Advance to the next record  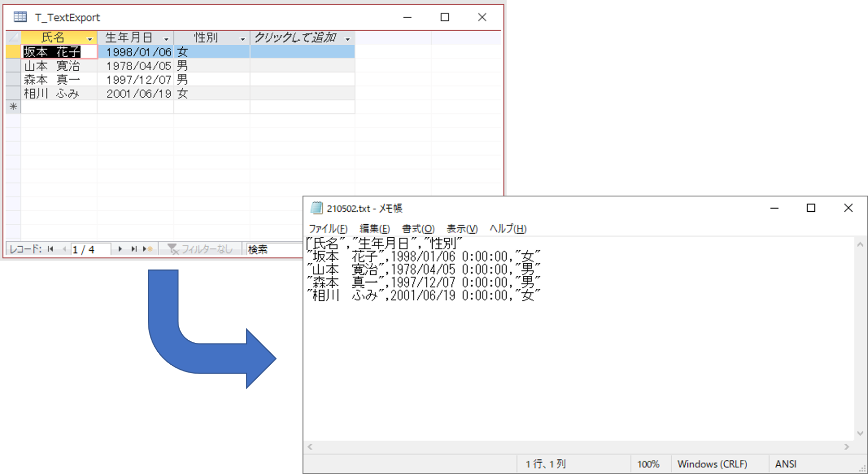pos(119,249)
